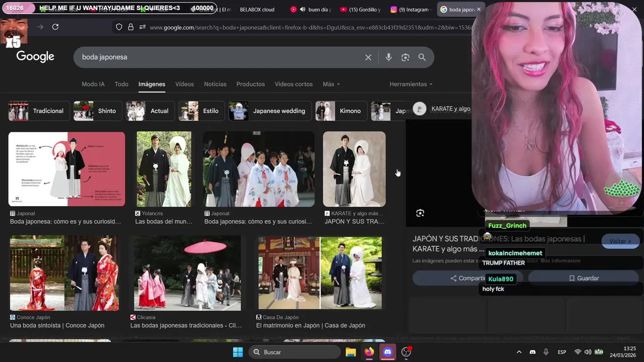
Task: Select the Imágenes tab
Action: pyautogui.click(x=151, y=84)
